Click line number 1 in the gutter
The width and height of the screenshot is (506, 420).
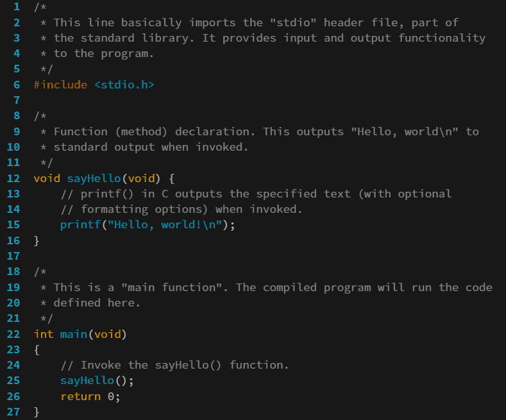point(16,7)
